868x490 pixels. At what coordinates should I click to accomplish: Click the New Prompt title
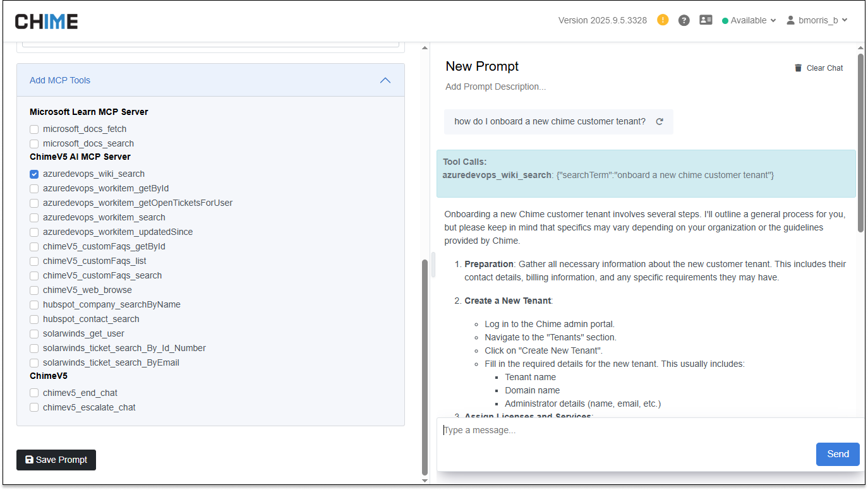tap(482, 66)
